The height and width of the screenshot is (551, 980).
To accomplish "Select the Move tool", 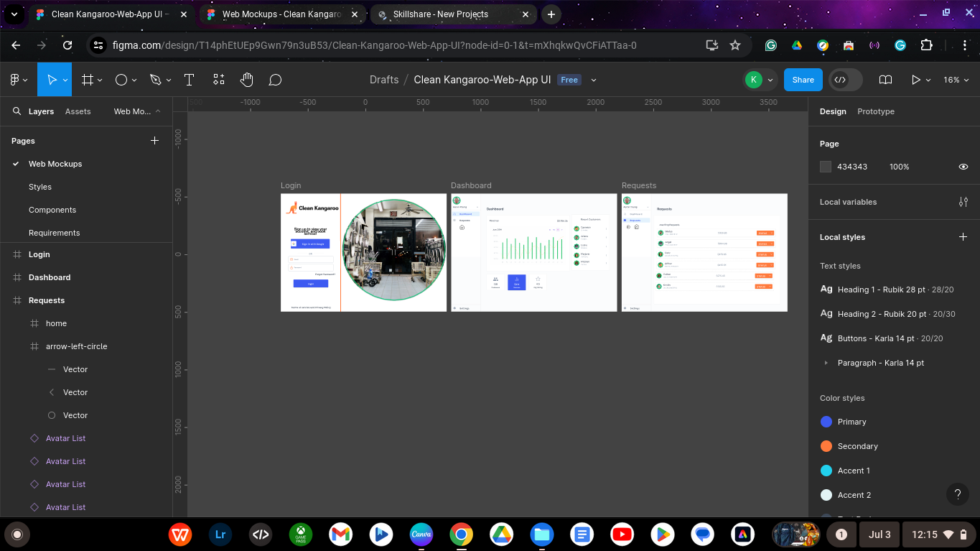I will 52,80.
